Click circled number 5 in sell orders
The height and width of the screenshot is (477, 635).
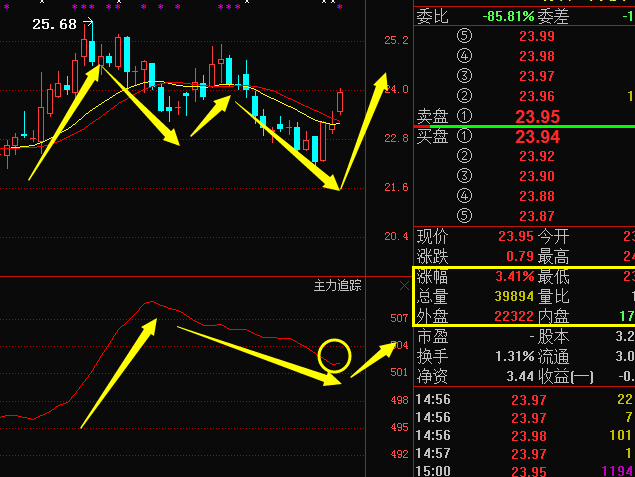click(463, 36)
